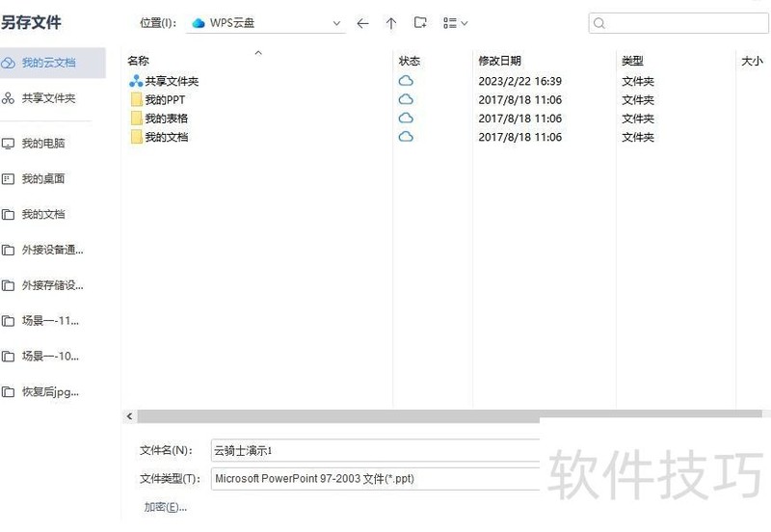This screenshot has height=532, width=771.
Task: Open the 文件类型 dropdown
Action: click(375, 478)
